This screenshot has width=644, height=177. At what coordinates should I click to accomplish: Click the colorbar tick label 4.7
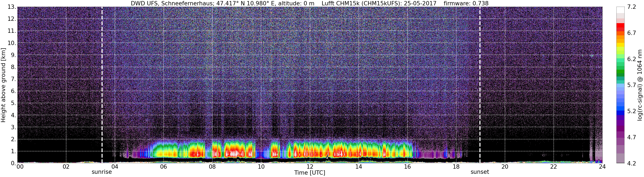(632, 137)
